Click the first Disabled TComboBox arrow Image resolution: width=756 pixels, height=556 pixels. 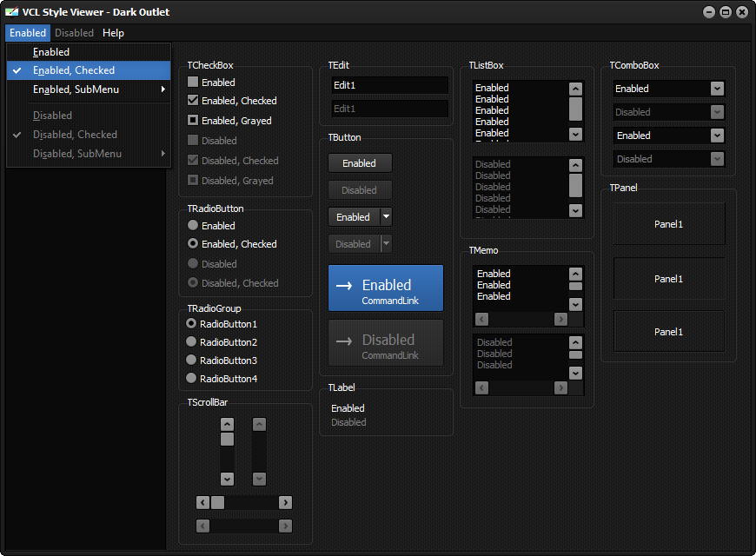tap(717, 112)
